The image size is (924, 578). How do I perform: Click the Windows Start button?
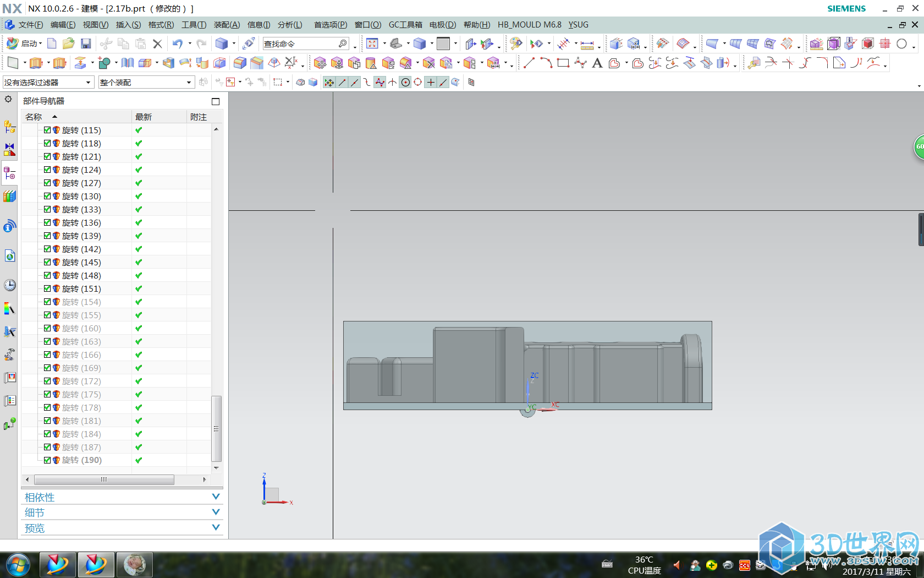[18, 565]
